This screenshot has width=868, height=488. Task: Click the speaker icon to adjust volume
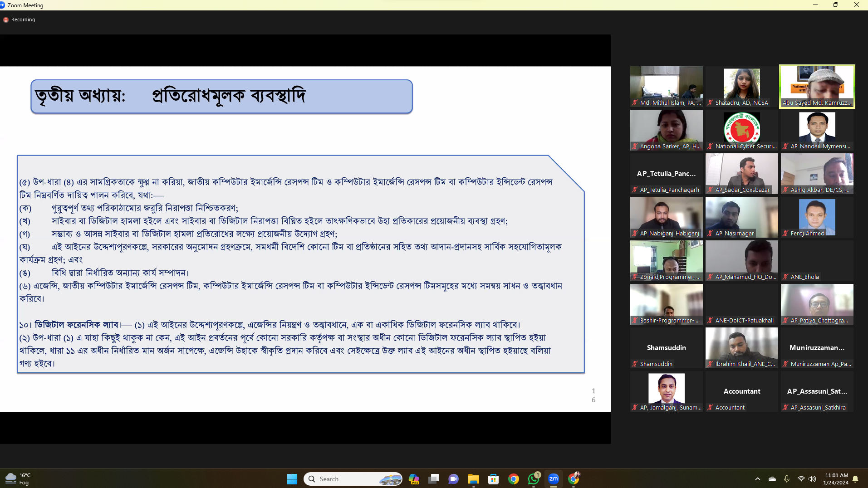click(x=812, y=478)
